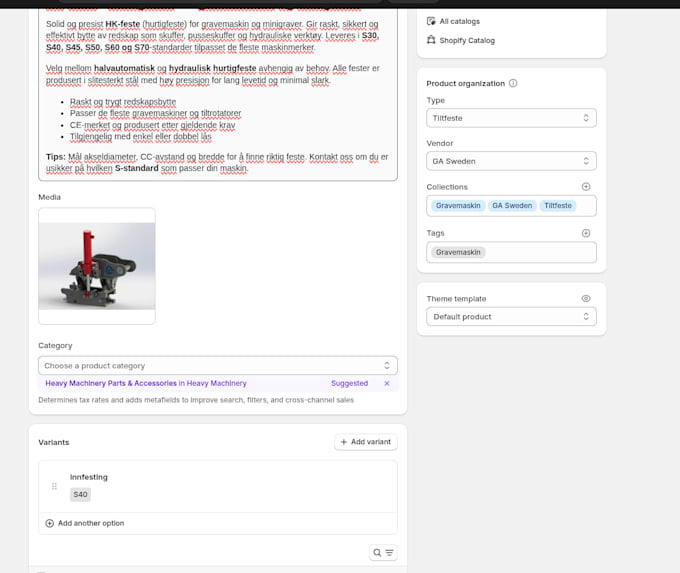Open Theme template dropdown Default product
The image size is (680, 573).
(511, 317)
